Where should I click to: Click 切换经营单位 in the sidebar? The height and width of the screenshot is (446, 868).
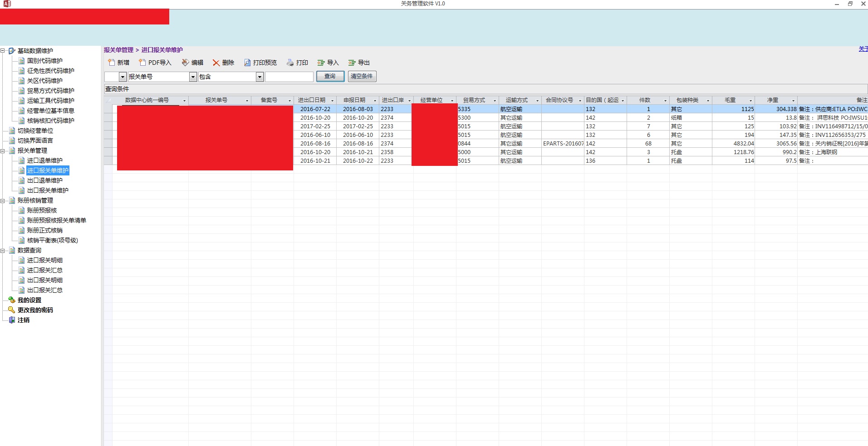tap(35, 131)
